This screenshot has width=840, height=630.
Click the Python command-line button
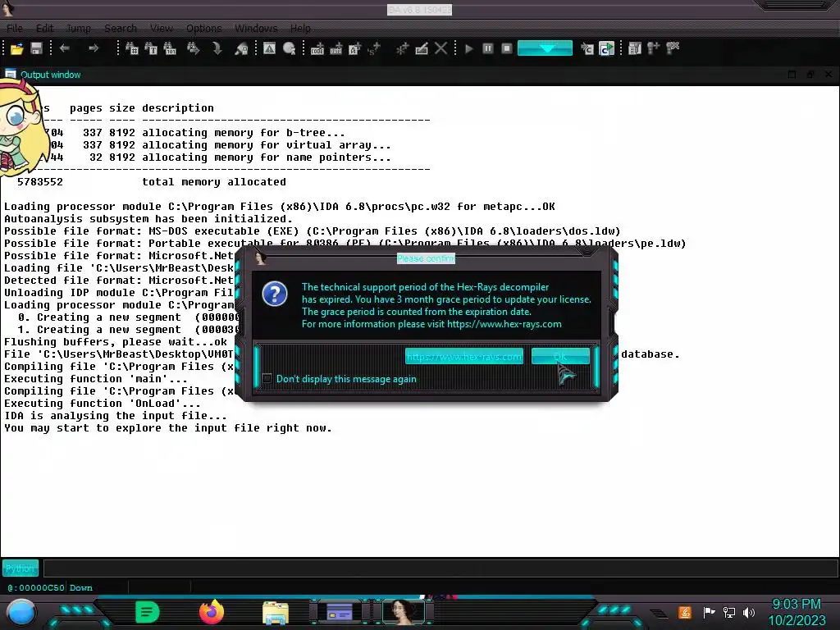pos(21,568)
